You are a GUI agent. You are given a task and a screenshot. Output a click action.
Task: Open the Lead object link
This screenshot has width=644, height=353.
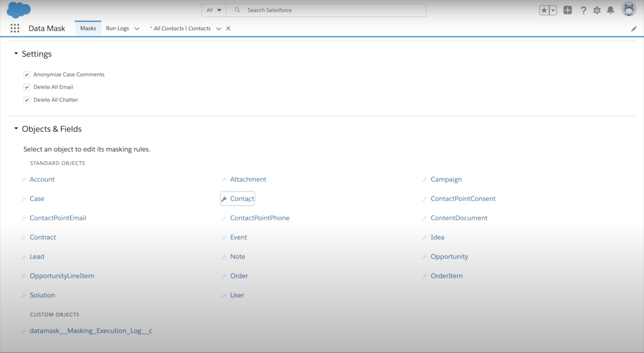[37, 257]
